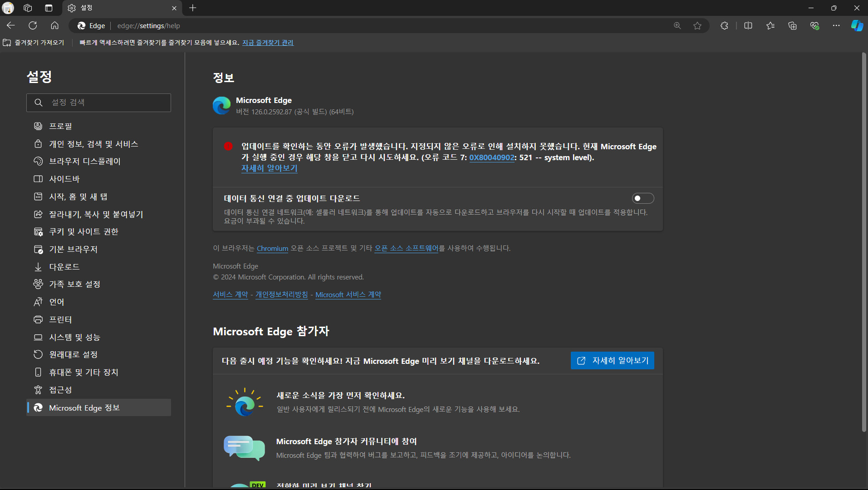The width and height of the screenshot is (868, 490).
Task: Open 시작, 홈 및 새 탭 section
Action: 98,196
